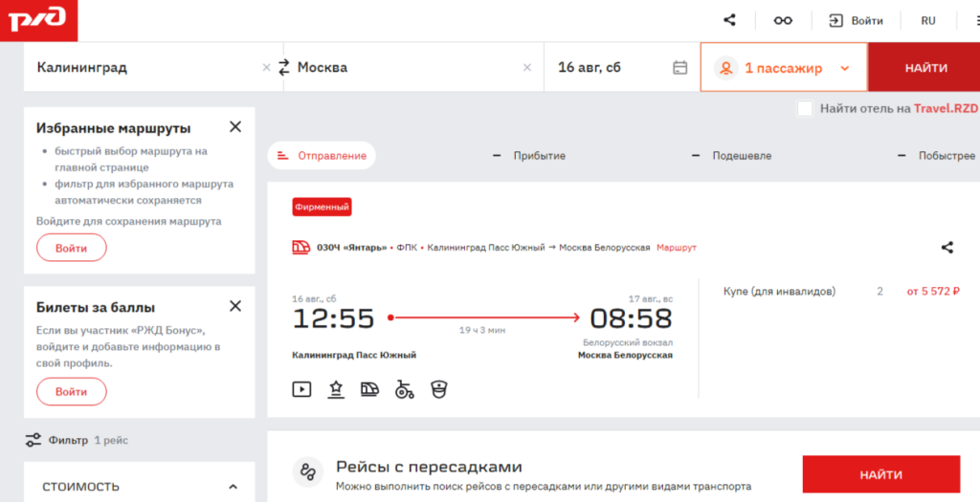
Task: Click НАЙТИ for Рейсы с пересадками
Action: (x=881, y=474)
